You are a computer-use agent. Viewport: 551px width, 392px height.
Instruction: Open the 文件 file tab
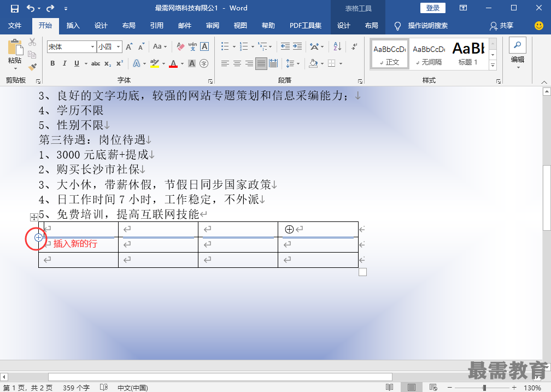pyautogui.click(x=15, y=25)
